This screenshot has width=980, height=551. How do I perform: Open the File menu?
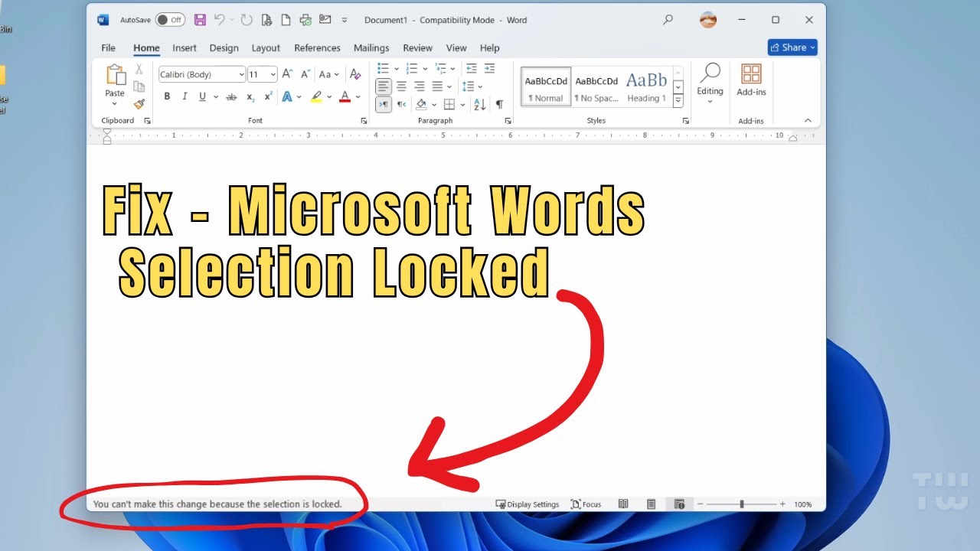point(109,47)
